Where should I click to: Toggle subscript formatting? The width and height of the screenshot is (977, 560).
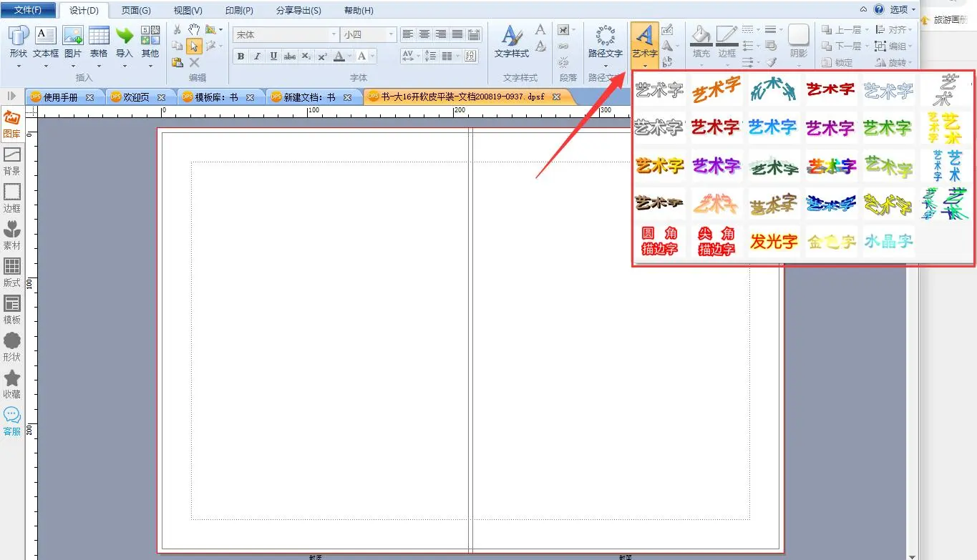(306, 57)
